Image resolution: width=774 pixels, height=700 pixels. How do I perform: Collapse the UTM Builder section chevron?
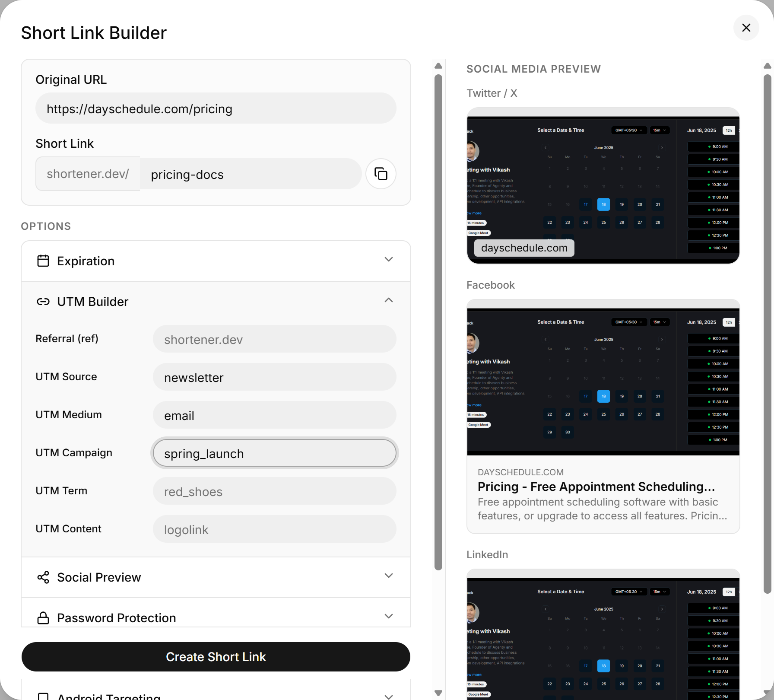(x=389, y=300)
